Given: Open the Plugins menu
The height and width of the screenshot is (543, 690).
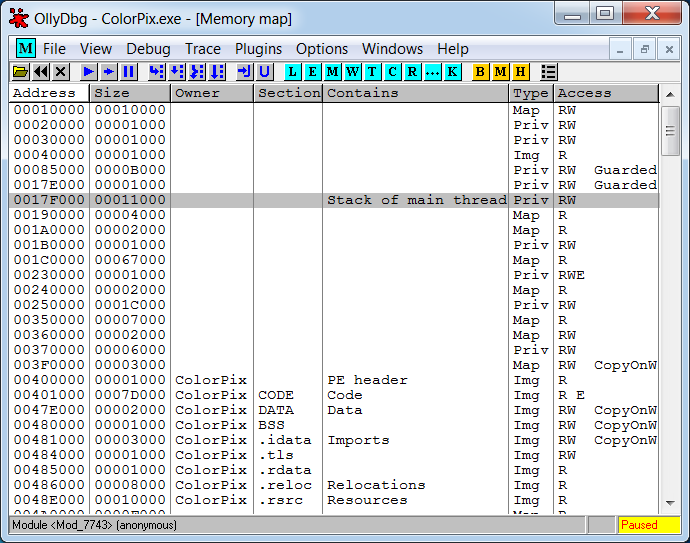Looking at the screenshot, I should click(x=258, y=49).
